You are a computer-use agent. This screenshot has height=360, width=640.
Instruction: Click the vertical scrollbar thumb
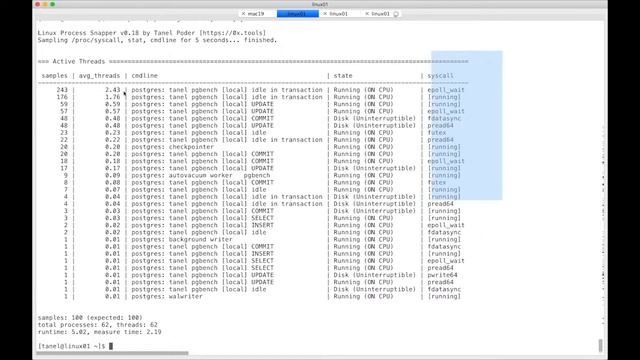pos(600,345)
